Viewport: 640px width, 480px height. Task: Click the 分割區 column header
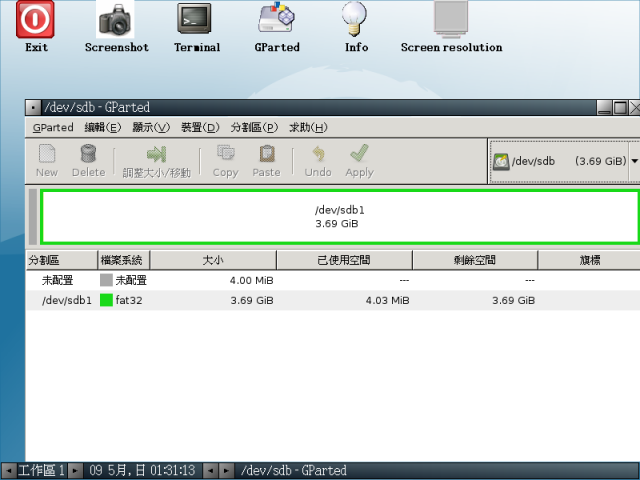(62, 260)
